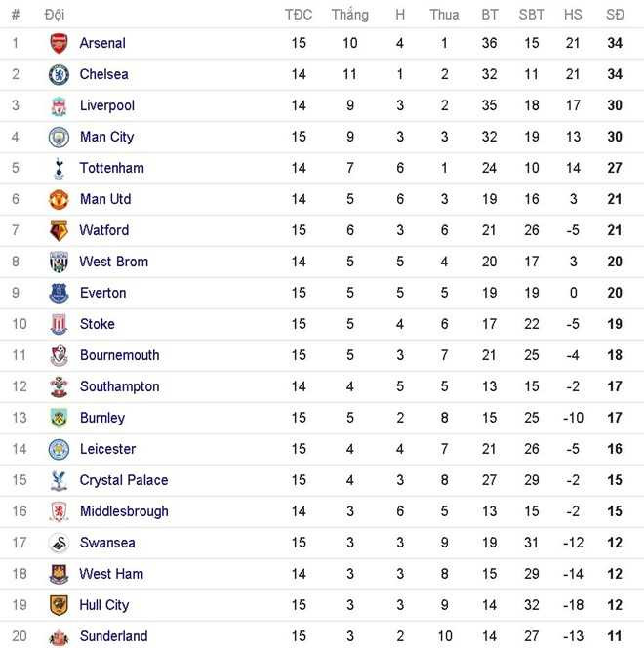Viewport: 644px width, 648px height.
Task: Click the Tottenham club crest icon
Action: point(60,168)
